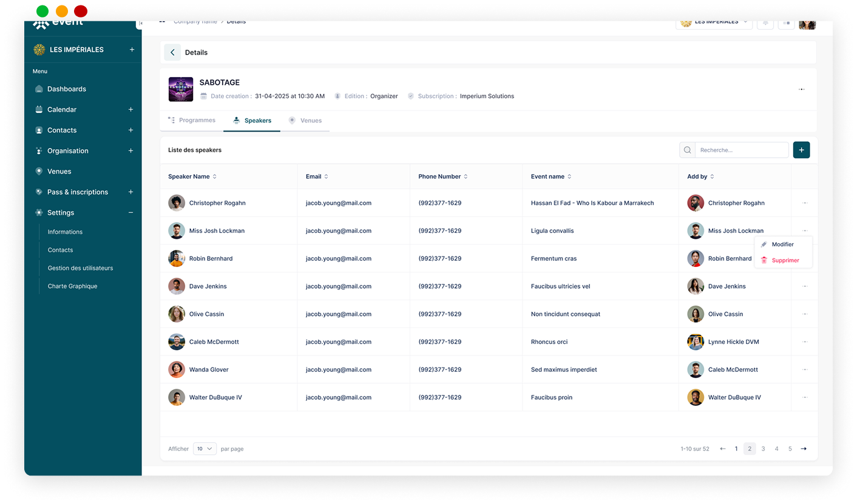Screen dimensions: 857x504
Task: Click event name Rhoncus orci
Action: tap(549, 342)
